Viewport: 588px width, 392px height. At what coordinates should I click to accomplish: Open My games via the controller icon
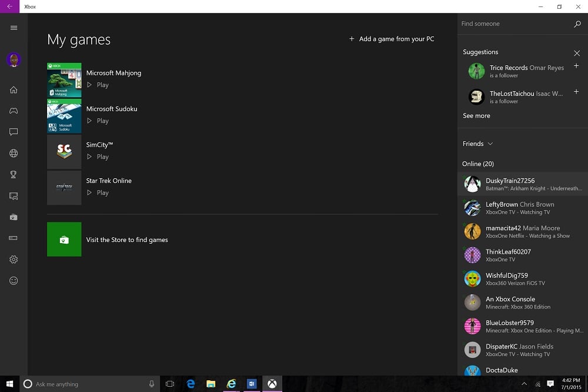pyautogui.click(x=13, y=111)
